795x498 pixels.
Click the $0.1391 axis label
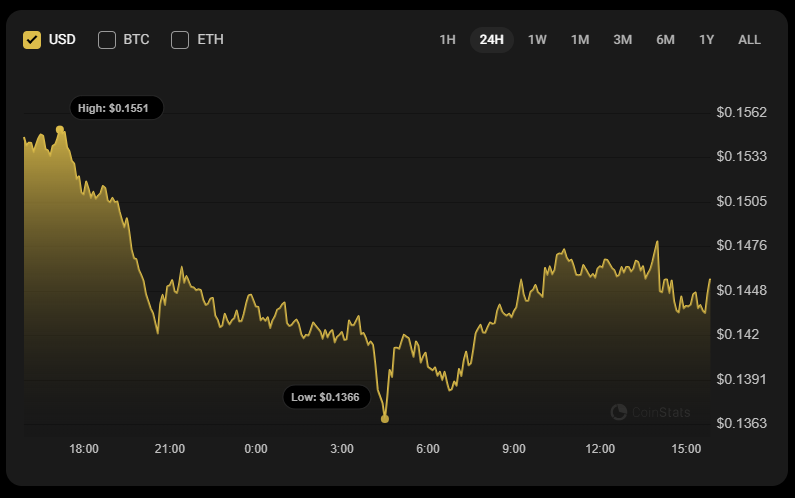pyautogui.click(x=741, y=379)
